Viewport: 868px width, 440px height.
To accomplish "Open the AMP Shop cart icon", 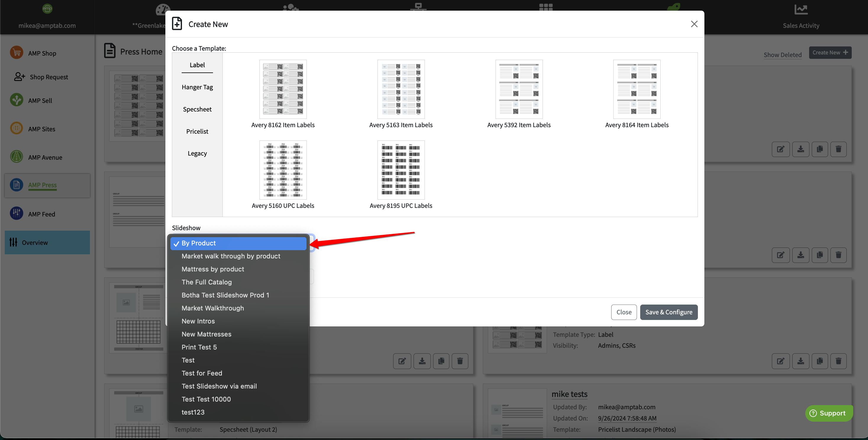I will pos(16,53).
